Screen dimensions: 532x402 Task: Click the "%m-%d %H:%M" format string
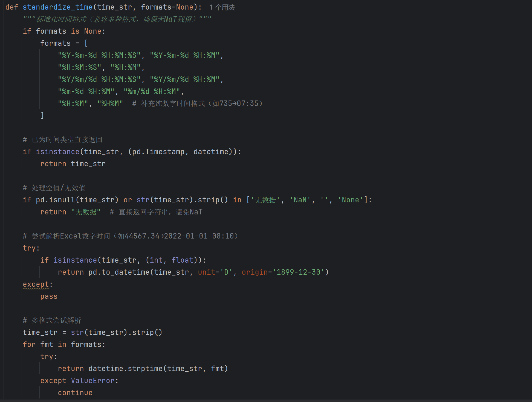[x=86, y=91]
